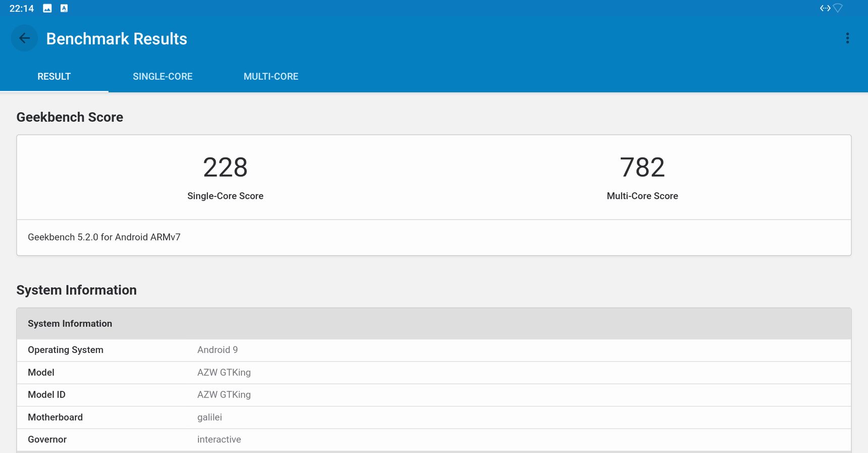Tap the Multi-Core Score label
This screenshot has width=868, height=453.
coord(642,196)
